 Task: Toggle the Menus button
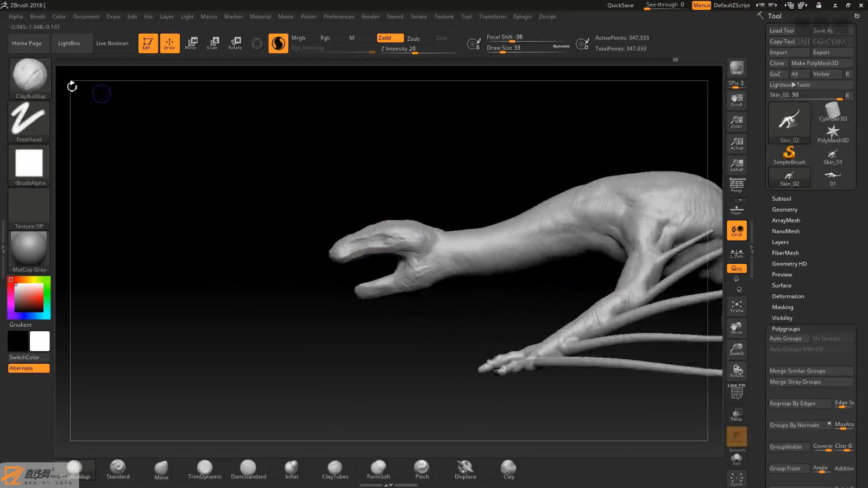click(x=701, y=5)
